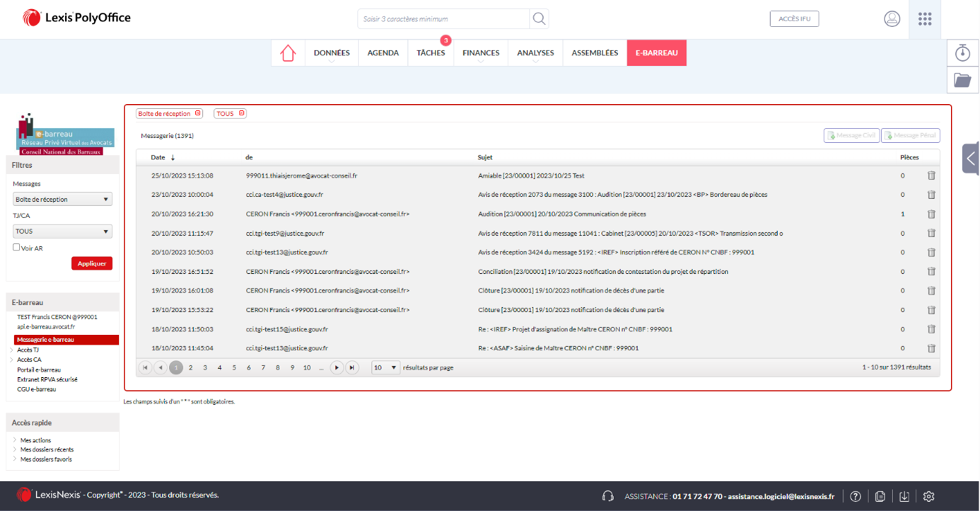Click the ACCÈS IFU button
The width and height of the screenshot is (980, 511).
point(794,19)
